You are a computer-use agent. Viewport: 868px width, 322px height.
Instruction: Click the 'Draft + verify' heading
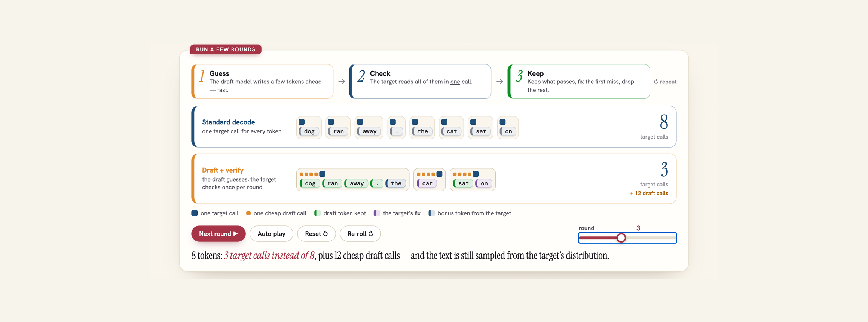pos(223,170)
